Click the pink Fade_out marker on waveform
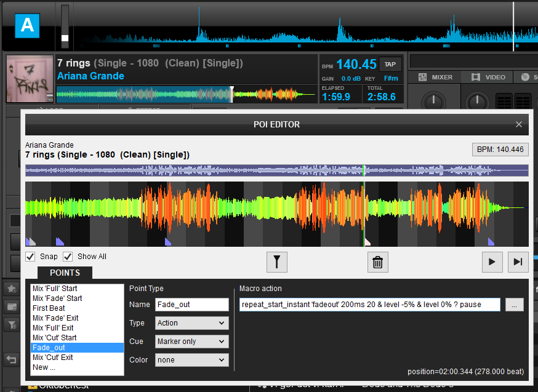The height and width of the screenshot is (392, 538). tap(367, 242)
